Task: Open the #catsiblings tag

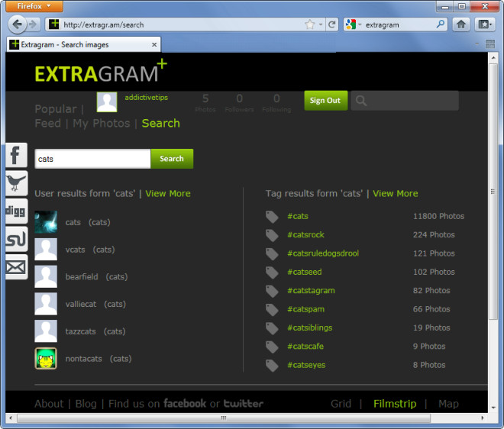Action: [310, 327]
